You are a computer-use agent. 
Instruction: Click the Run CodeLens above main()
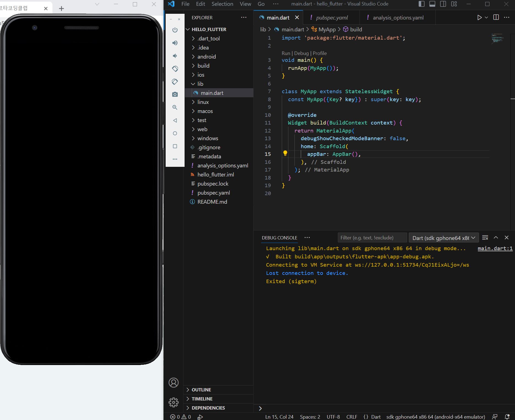click(286, 53)
